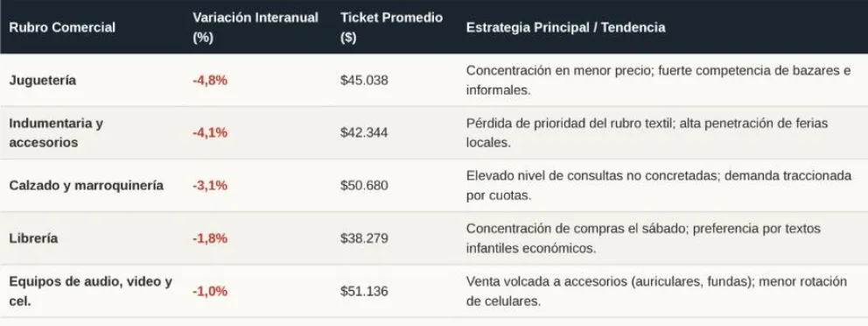The image size is (868, 326).
Task: Select the Juguetería strategy description text
Action: [658, 81]
